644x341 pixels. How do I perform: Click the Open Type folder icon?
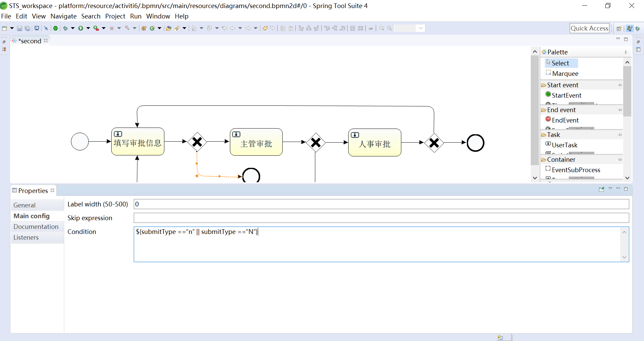click(169, 28)
